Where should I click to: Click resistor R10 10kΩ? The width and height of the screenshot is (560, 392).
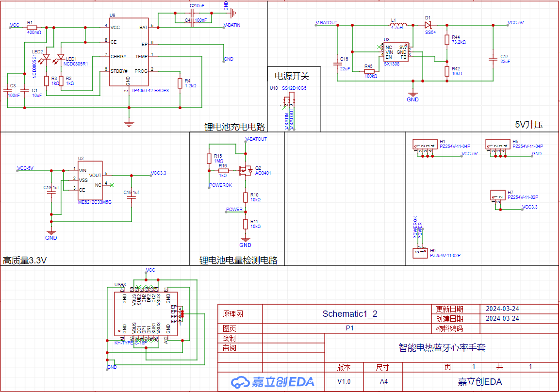pos(246,197)
